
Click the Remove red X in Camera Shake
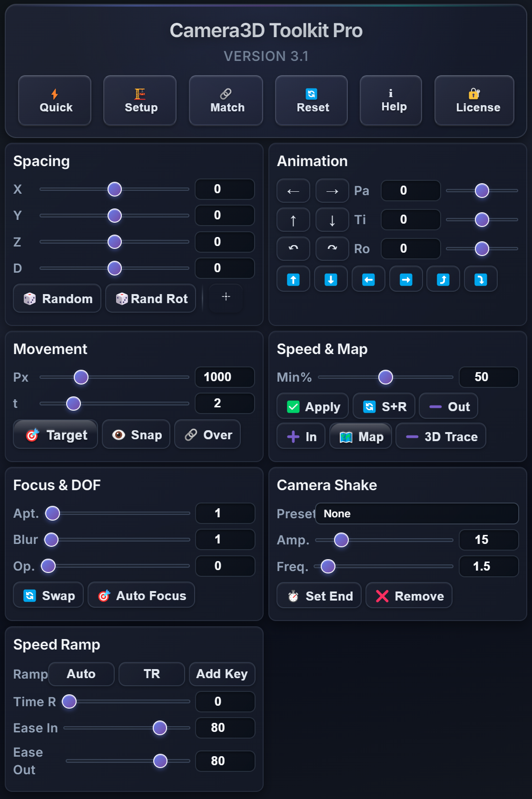pyautogui.click(x=408, y=595)
